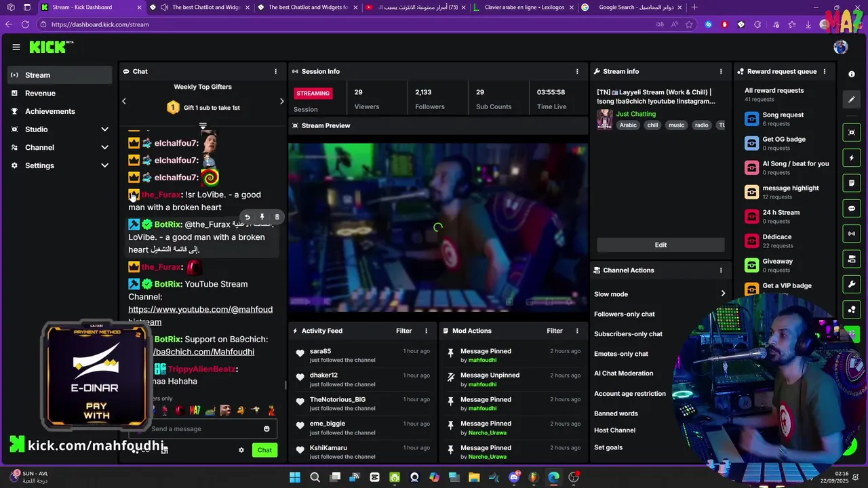The image size is (868, 488).
Task: Expand the Slow mode options chevron
Action: pyautogui.click(x=722, y=294)
